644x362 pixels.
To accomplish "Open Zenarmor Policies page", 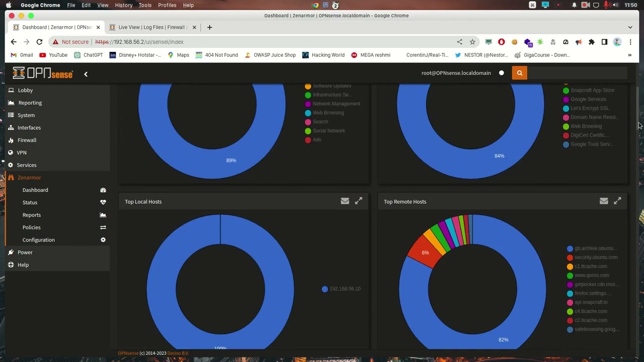I will tap(31, 227).
